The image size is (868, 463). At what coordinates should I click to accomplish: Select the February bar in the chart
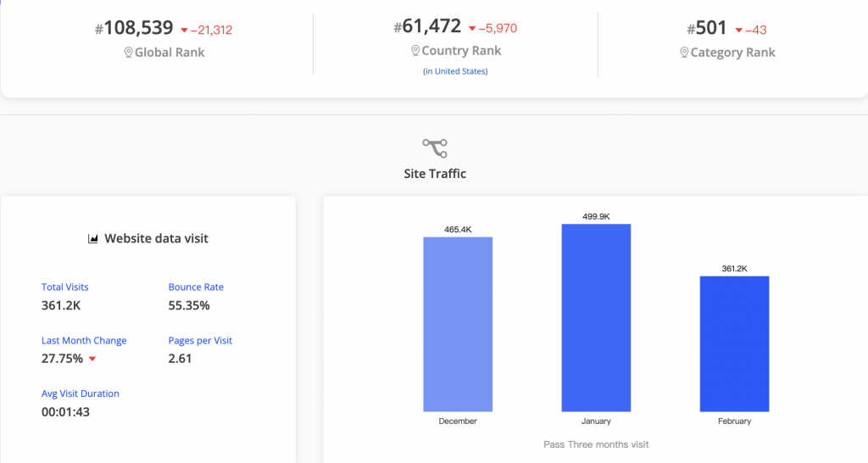tap(735, 344)
